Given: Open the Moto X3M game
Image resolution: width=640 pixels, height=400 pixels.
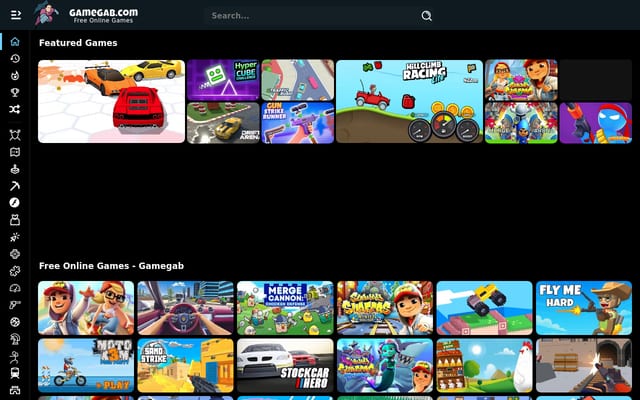Looking at the screenshot, I should coord(86,365).
